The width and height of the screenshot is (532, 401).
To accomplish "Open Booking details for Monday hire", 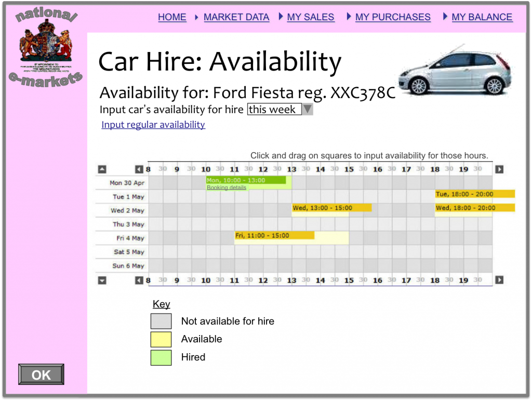I will coord(227,188).
